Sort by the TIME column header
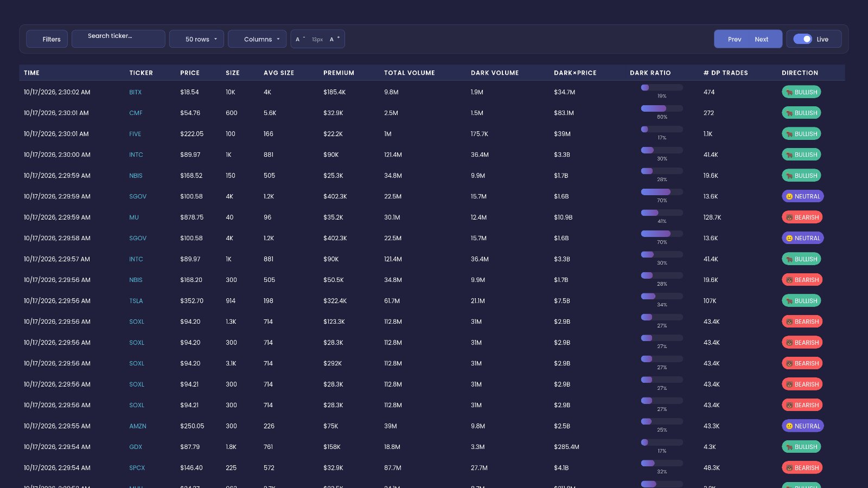The width and height of the screenshot is (868, 488). coord(31,73)
